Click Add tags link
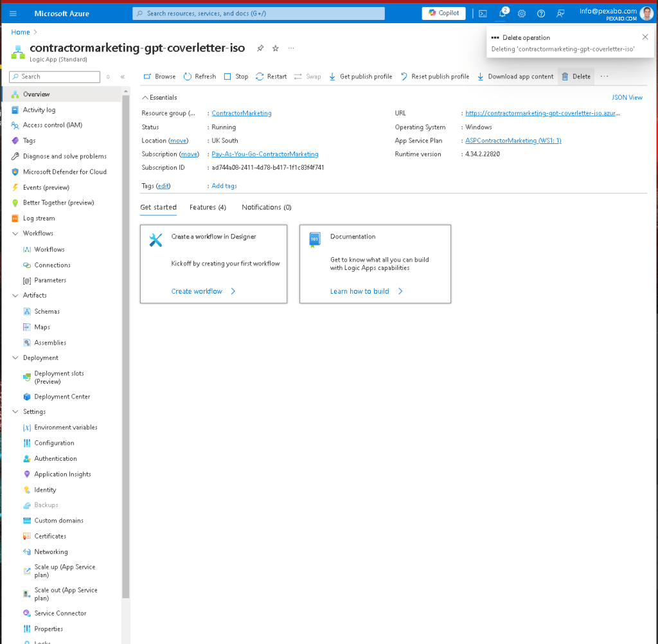Screen dimensions: 658x644 click(x=224, y=186)
